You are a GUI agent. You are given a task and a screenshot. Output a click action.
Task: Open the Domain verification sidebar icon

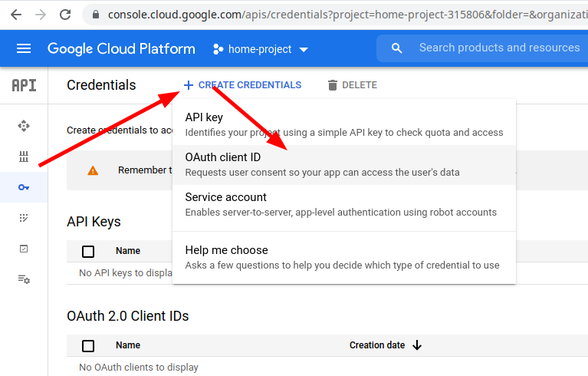pyautogui.click(x=24, y=249)
